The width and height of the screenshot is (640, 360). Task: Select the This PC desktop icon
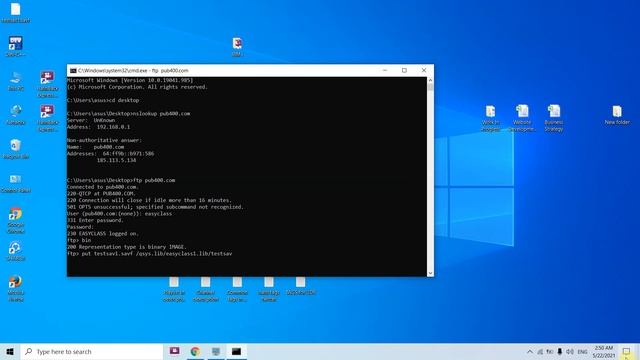coord(16,80)
